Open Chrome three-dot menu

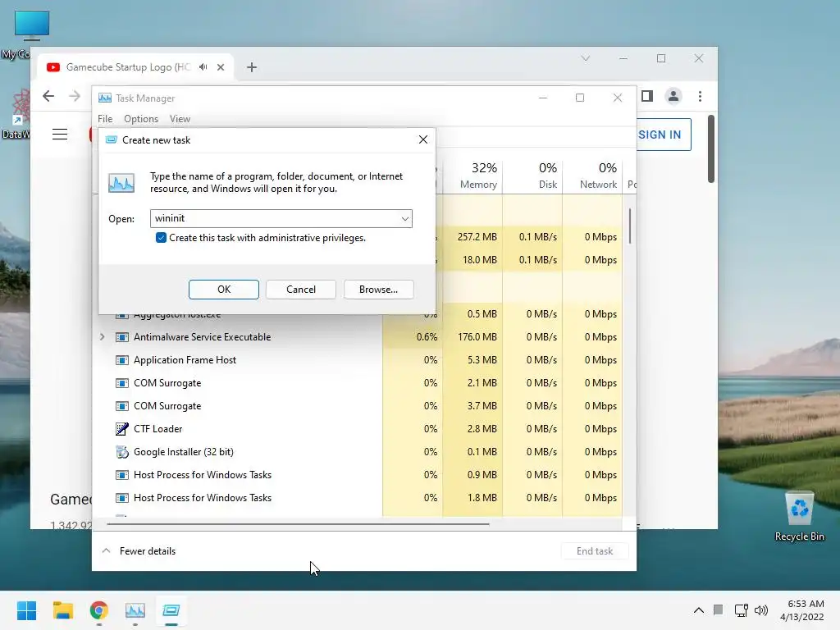tap(700, 96)
